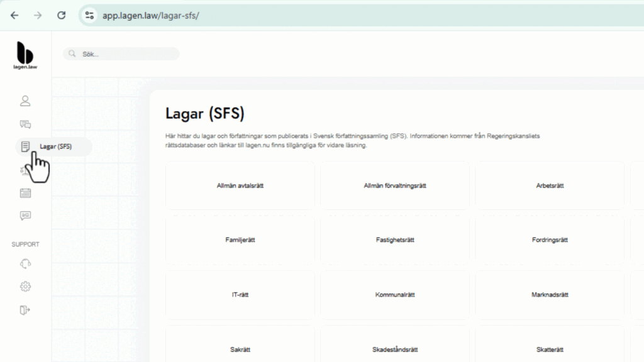Open the Fordringsrätt category card

tap(550, 240)
